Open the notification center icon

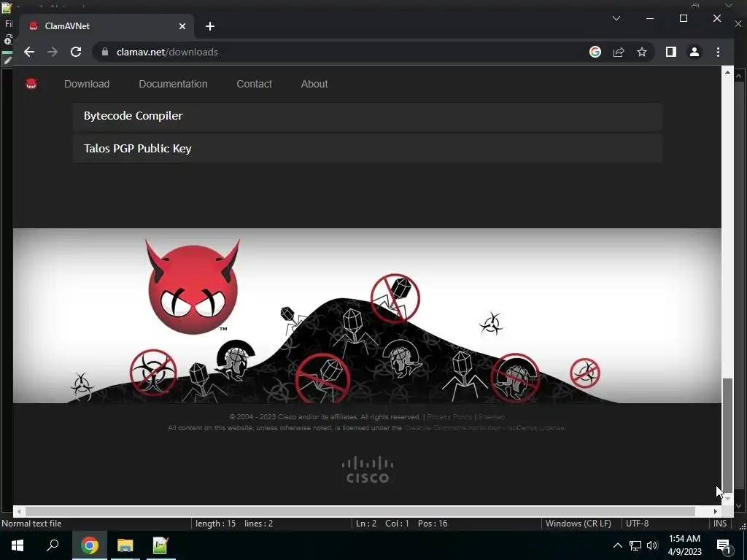(x=724, y=546)
